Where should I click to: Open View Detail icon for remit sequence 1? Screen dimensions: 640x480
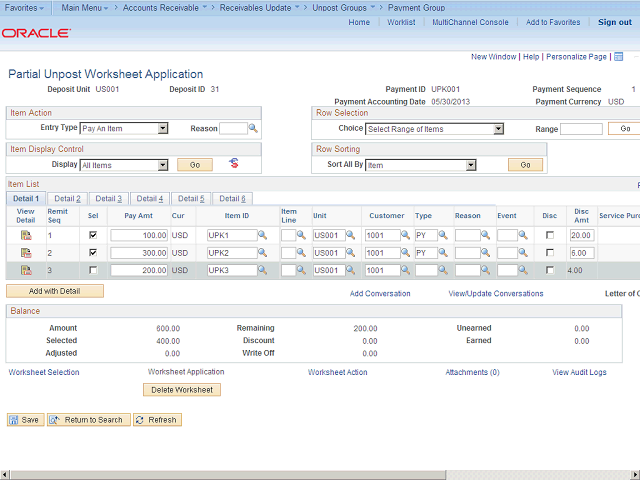[26, 235]
